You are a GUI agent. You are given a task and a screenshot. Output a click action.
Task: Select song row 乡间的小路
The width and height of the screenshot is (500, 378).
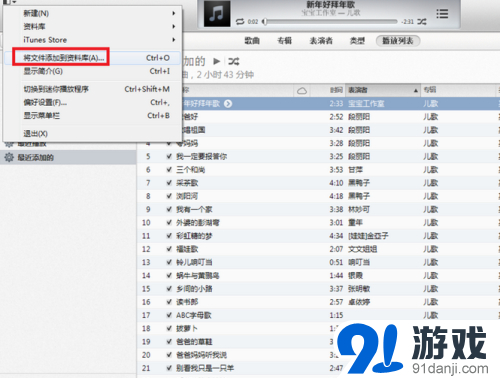click(x=318, y=288)
